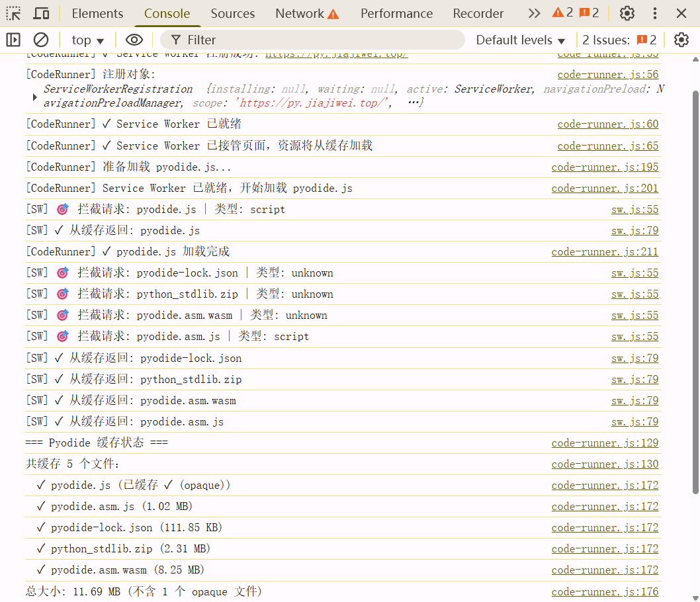Open source link code-runner.js:211
Viewport: 700px width, 602px height.
[605, 252]
